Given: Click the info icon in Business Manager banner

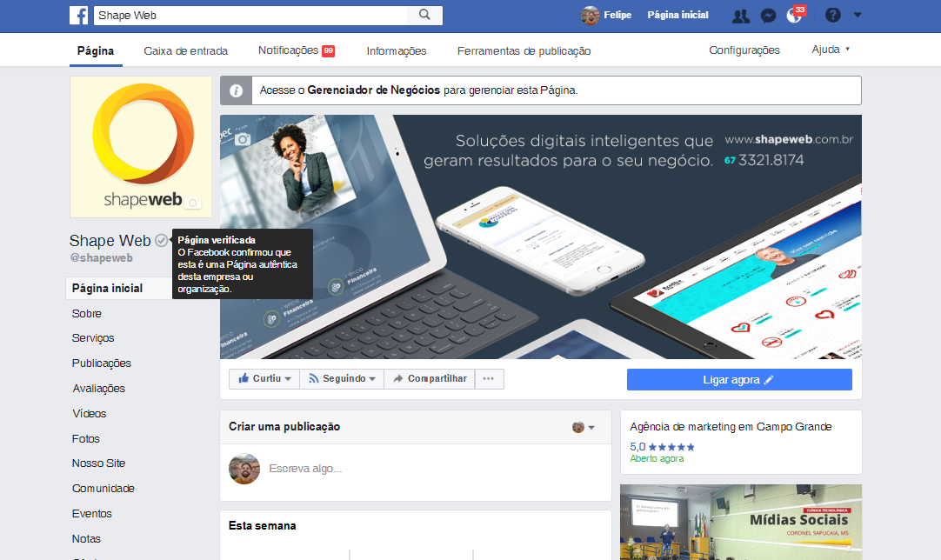Looking at the screenshot, I should 236,90.
